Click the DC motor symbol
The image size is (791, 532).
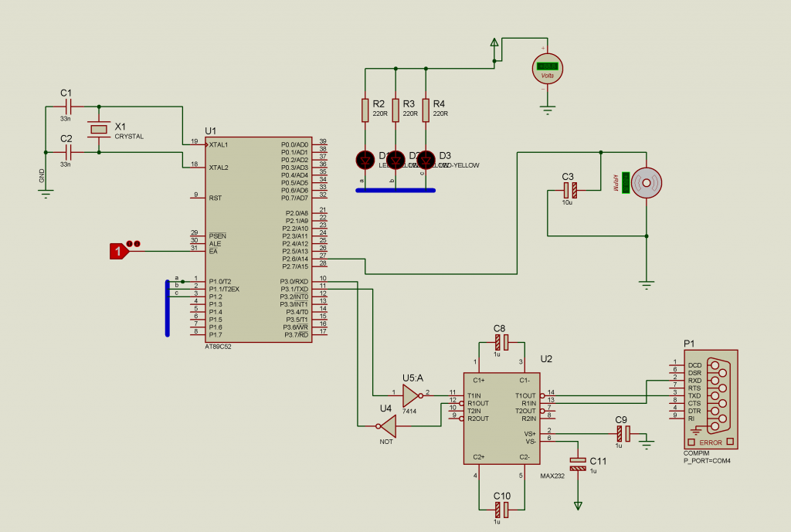click(647, 182)
